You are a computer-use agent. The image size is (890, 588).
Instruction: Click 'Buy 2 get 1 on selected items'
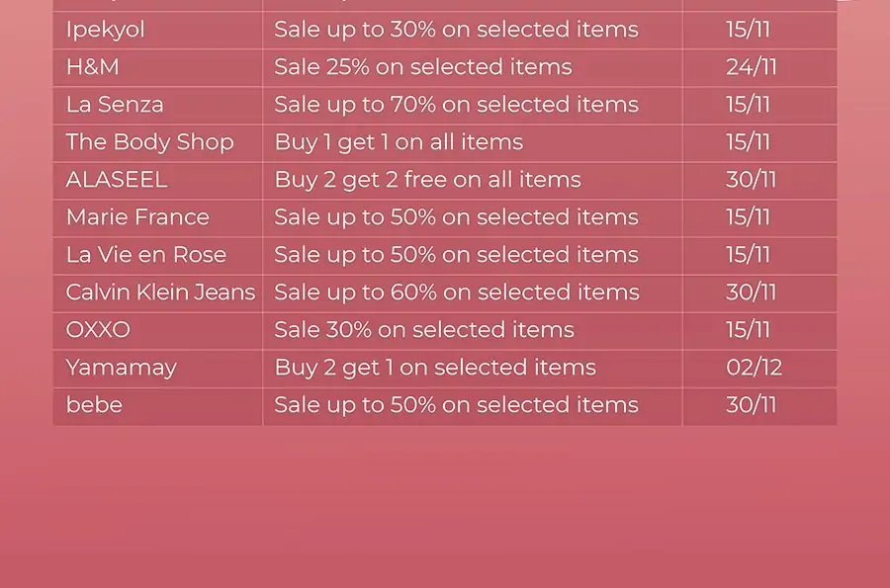tap(435, 368)
